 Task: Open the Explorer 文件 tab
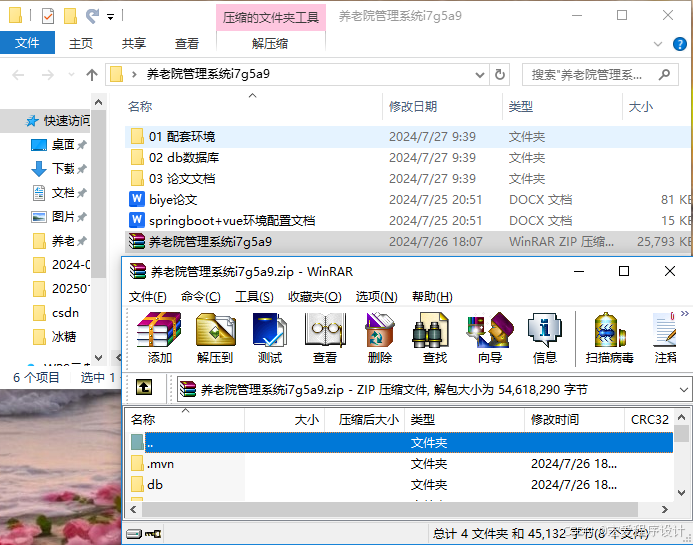27,43
